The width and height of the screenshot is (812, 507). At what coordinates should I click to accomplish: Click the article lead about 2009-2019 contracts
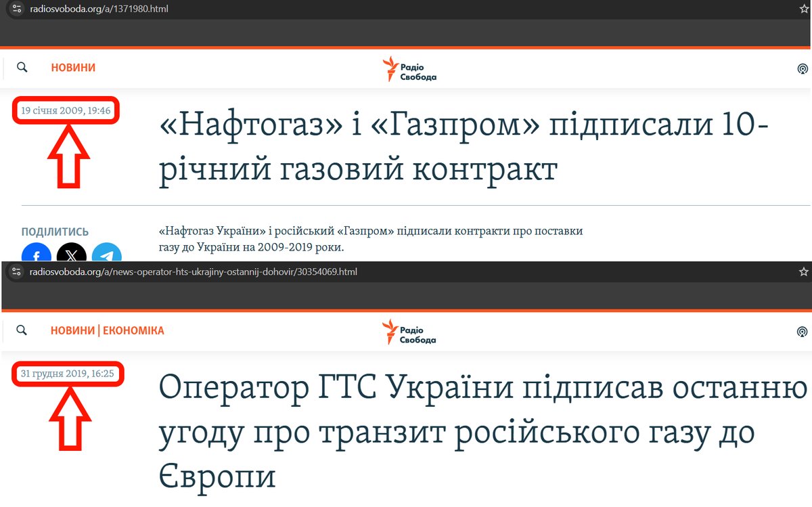369,239
